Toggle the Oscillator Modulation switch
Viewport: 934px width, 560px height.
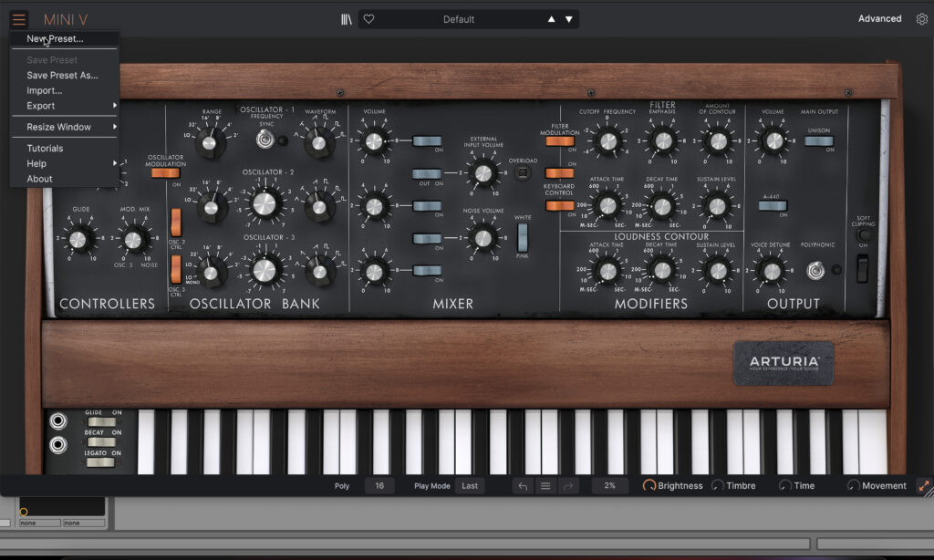[165, 172]
